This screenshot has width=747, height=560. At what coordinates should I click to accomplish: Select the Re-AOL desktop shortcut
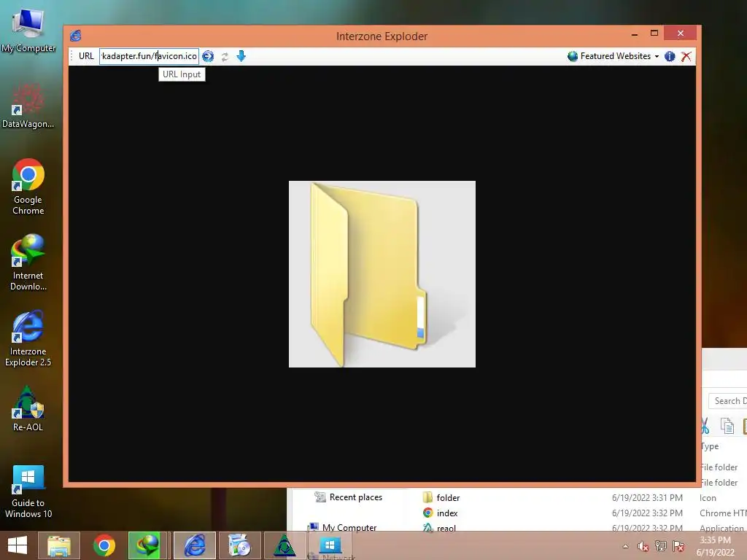(28, 408)
